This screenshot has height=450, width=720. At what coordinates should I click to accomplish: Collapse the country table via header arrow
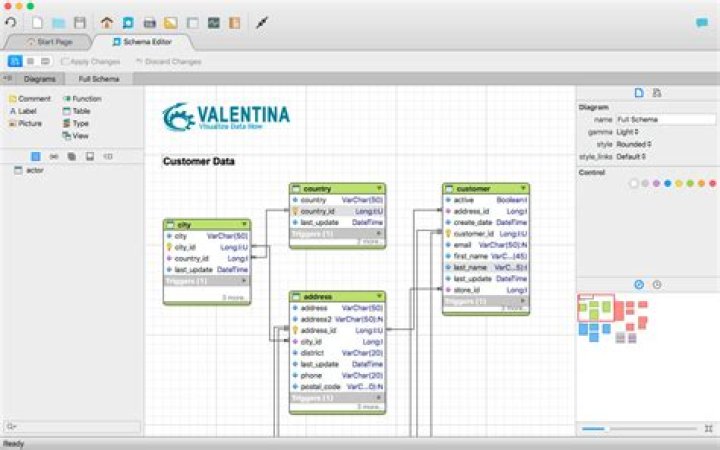[x=379, y=188]
